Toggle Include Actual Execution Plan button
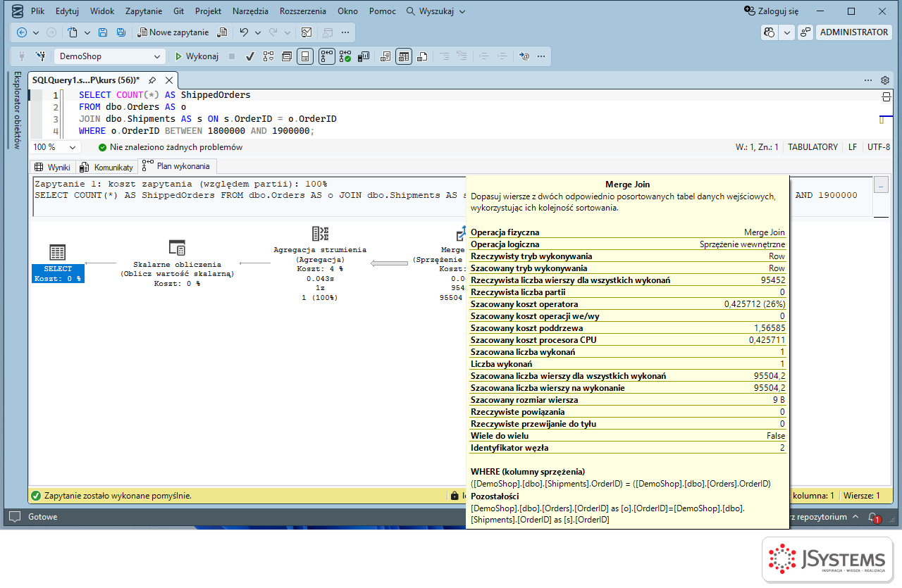902x588 pixels. point(326,56)
